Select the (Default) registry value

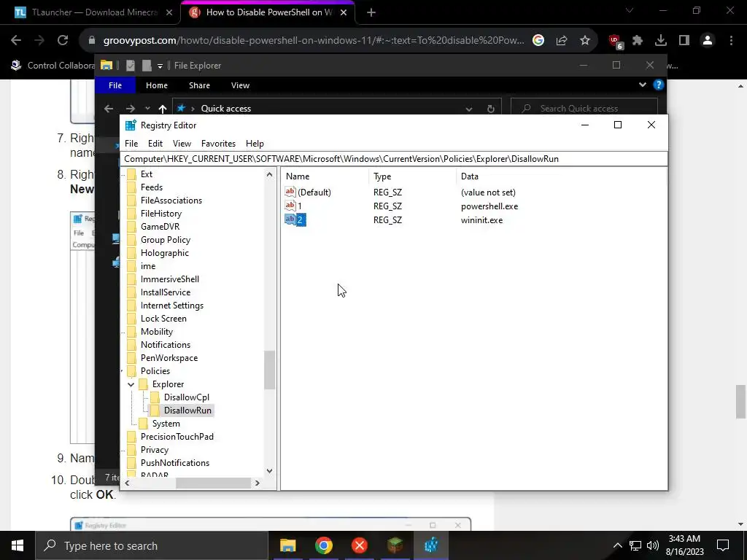click(x=314, y=192)
